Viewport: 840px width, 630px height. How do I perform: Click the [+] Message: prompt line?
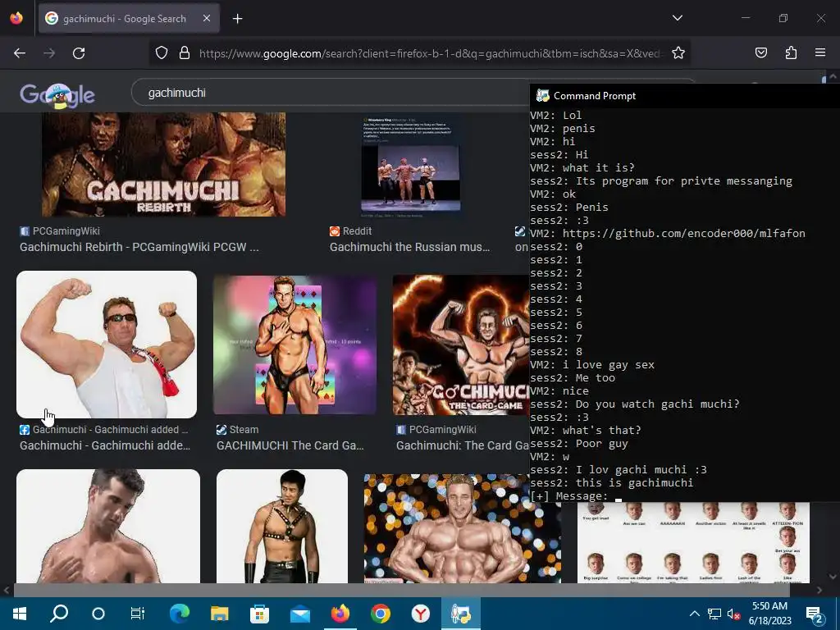point(576,496)
